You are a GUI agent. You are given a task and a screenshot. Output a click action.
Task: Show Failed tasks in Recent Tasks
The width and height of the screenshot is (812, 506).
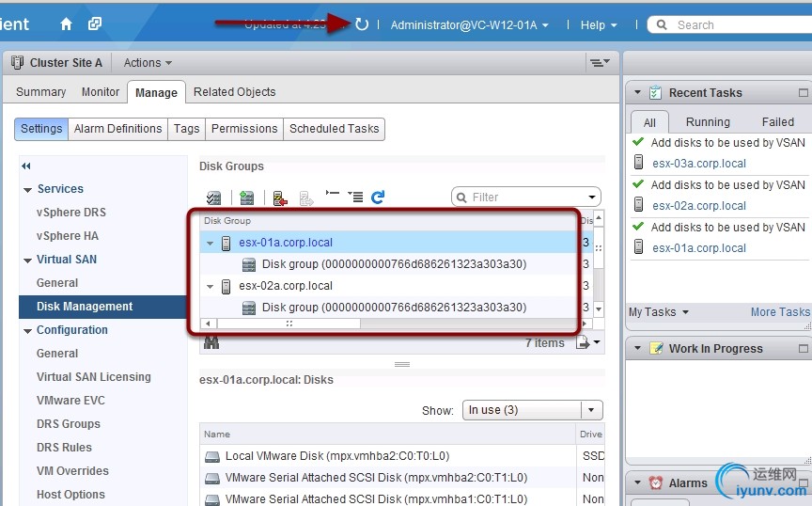778,122
